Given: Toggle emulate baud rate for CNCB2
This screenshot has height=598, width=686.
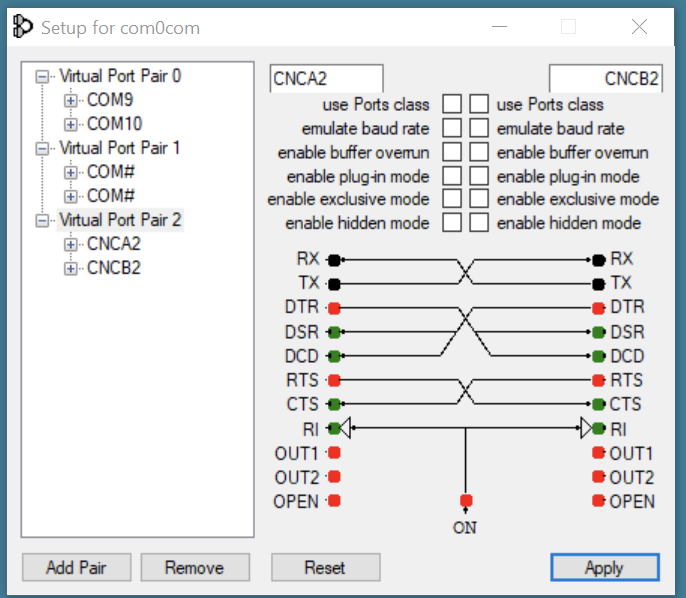Looking at the screenshot, I should [x=479, y=128].
